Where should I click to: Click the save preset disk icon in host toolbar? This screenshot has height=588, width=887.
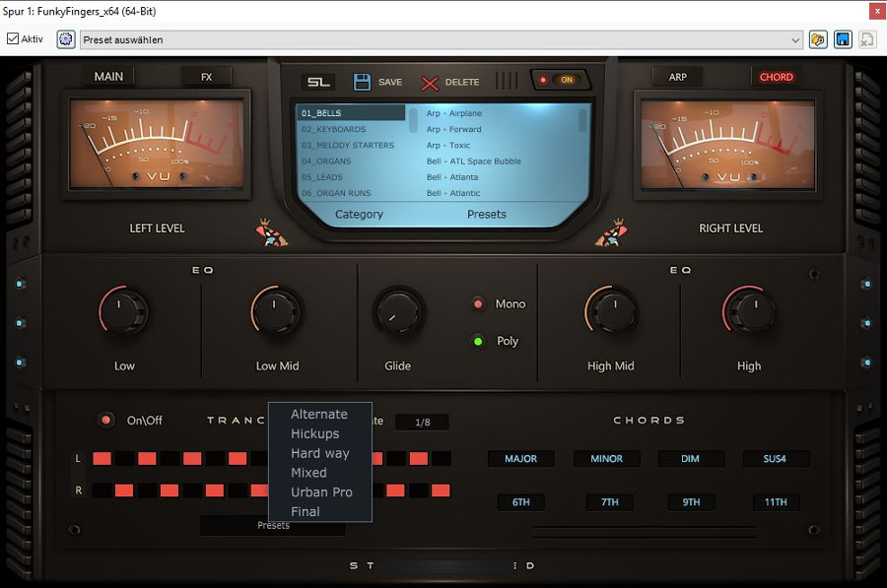pos(843,39)
